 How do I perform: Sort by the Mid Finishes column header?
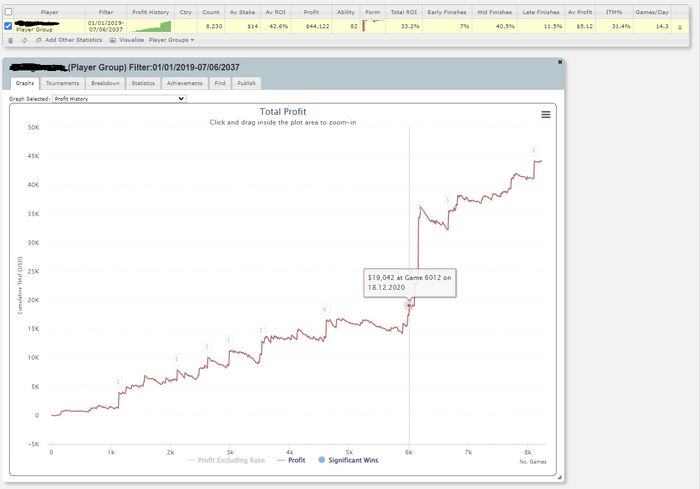[495, 12]
